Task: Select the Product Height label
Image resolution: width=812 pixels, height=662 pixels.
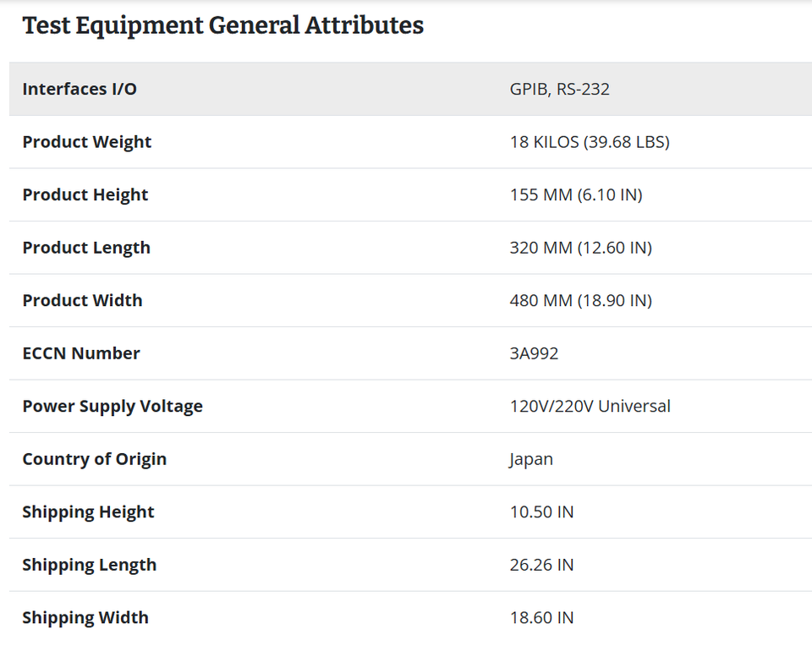Action: (x=85, y=195)
